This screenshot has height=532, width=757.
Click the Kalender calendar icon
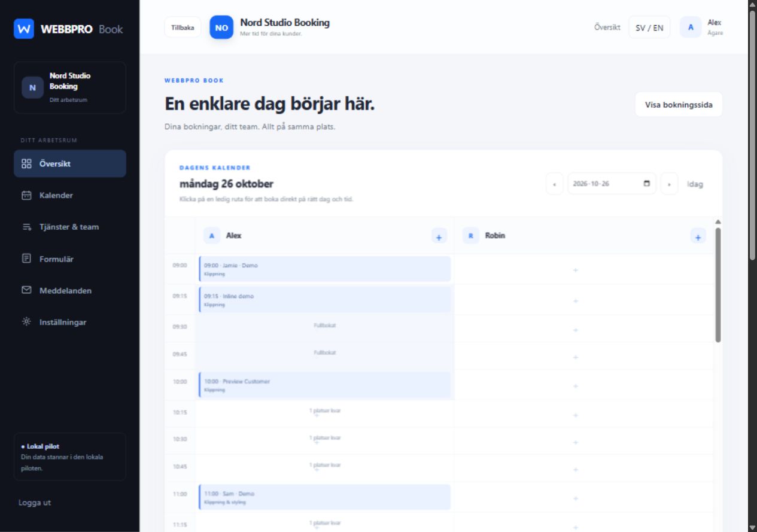click(26, 195)
